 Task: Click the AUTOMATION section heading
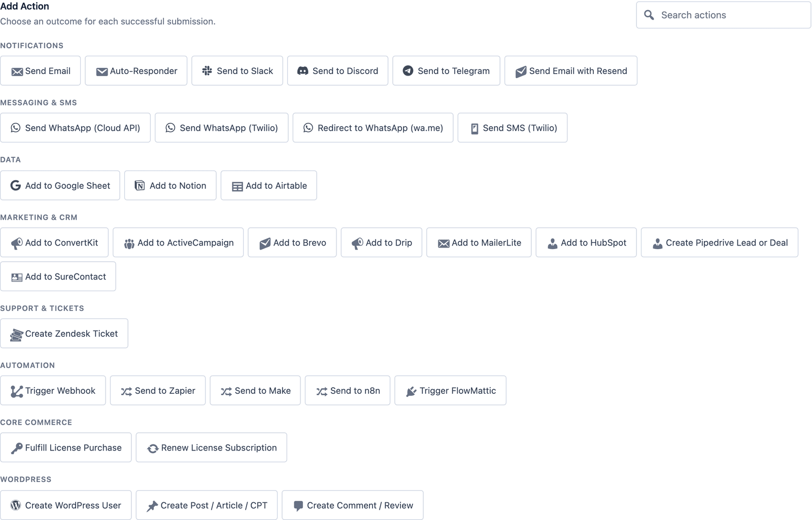(27, 365)
